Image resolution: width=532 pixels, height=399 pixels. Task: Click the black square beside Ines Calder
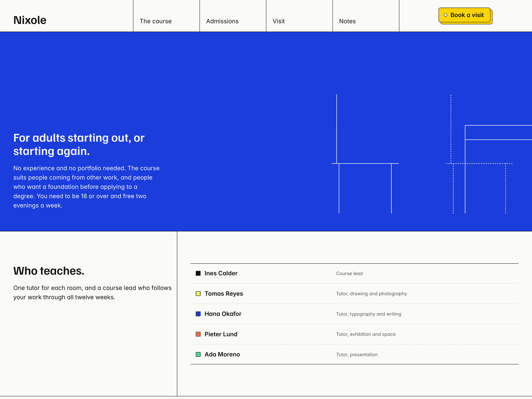198,273
